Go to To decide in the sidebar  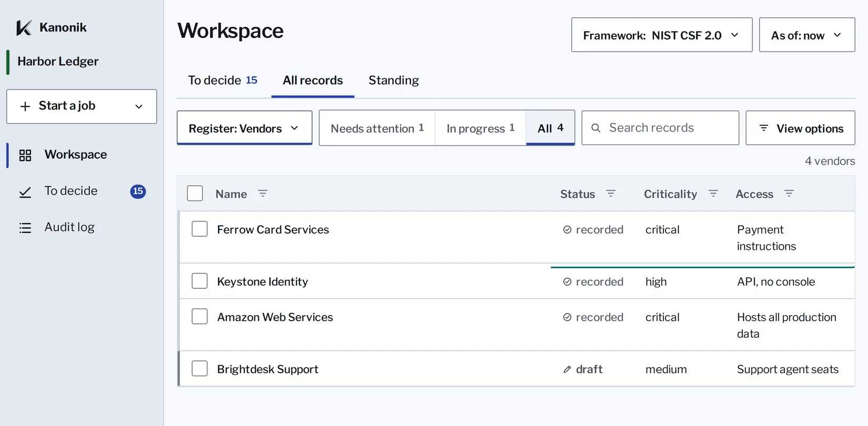(x=82, y=191)
